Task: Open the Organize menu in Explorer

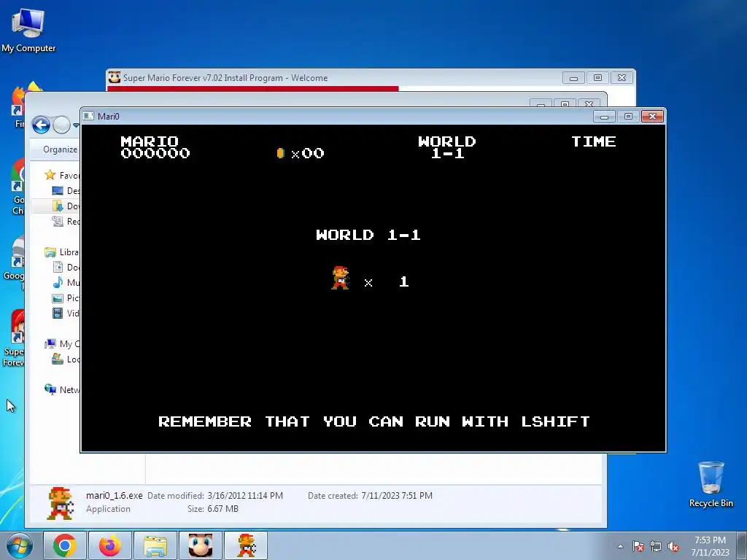Action: point(60,149)
